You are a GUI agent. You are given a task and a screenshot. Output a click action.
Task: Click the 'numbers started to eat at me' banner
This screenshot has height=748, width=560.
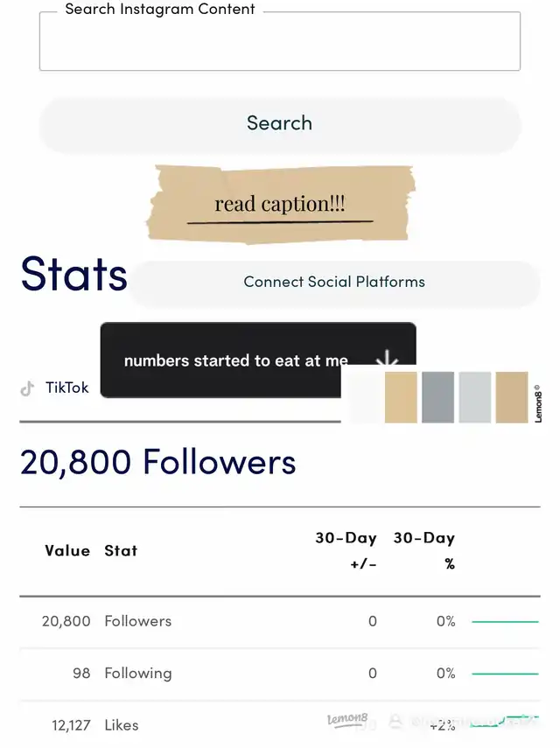(x=236, y=360)
